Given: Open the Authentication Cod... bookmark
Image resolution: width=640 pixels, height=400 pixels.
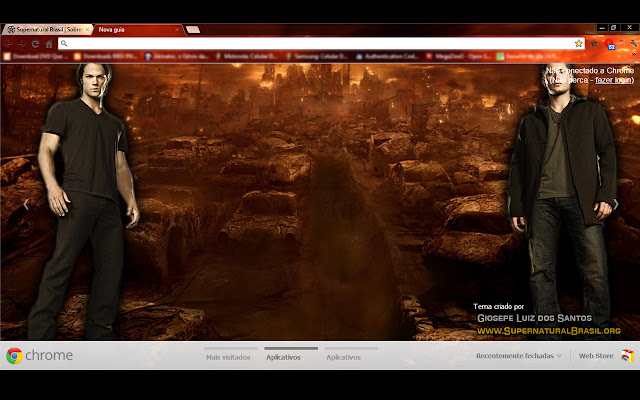Looking at the screenshot, I should [387, 56].
